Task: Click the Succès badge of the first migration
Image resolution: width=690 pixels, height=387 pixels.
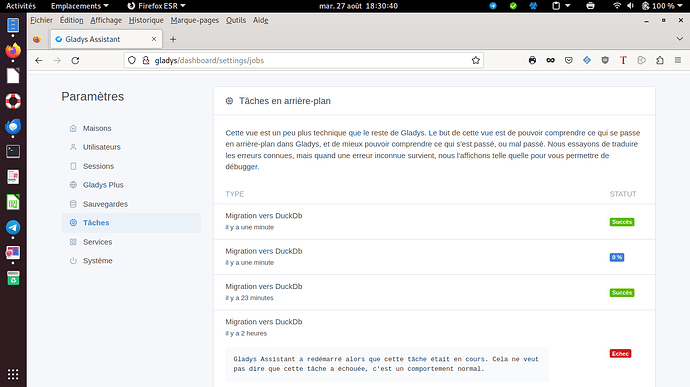Action: click(x=622, y=222)
